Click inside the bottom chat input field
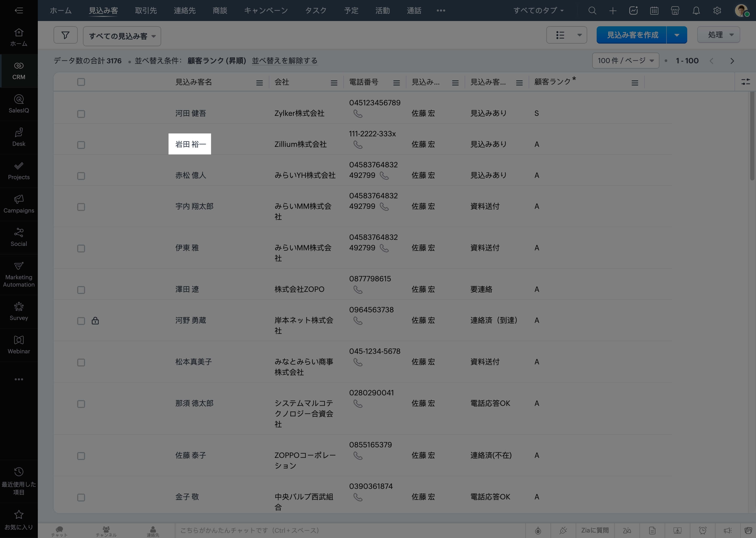 coord(331,530)
